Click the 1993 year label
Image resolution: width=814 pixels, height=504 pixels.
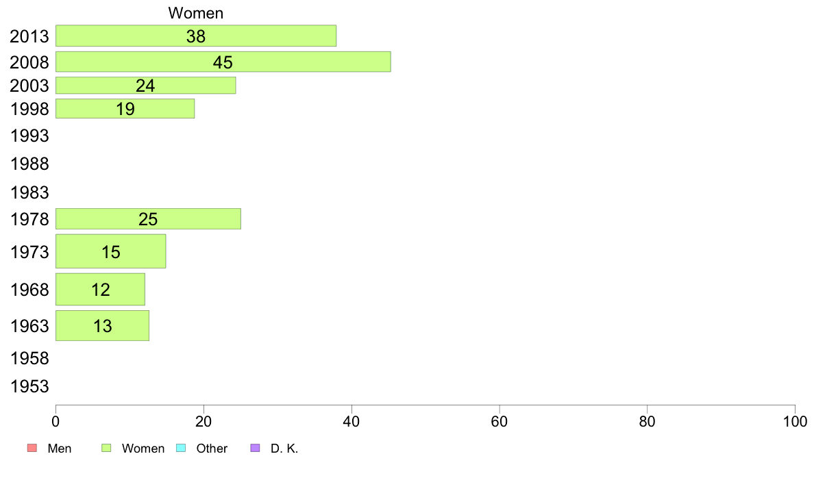29,136
